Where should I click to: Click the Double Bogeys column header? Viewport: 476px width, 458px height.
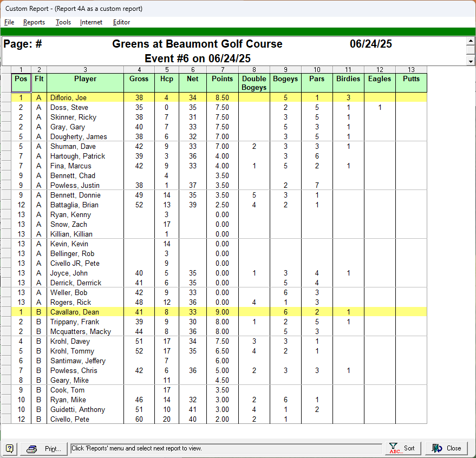(x=254, y=82)
